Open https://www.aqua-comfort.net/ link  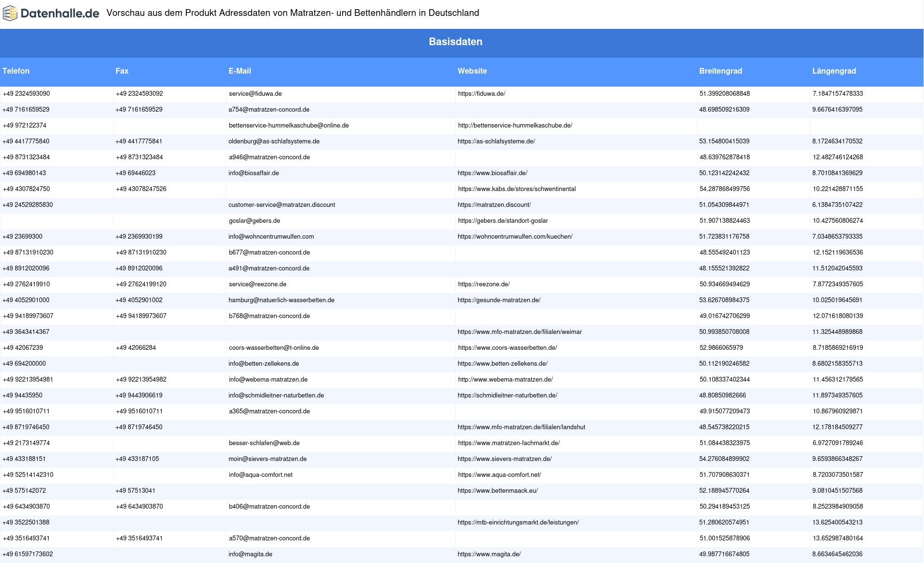click(500, 475)
